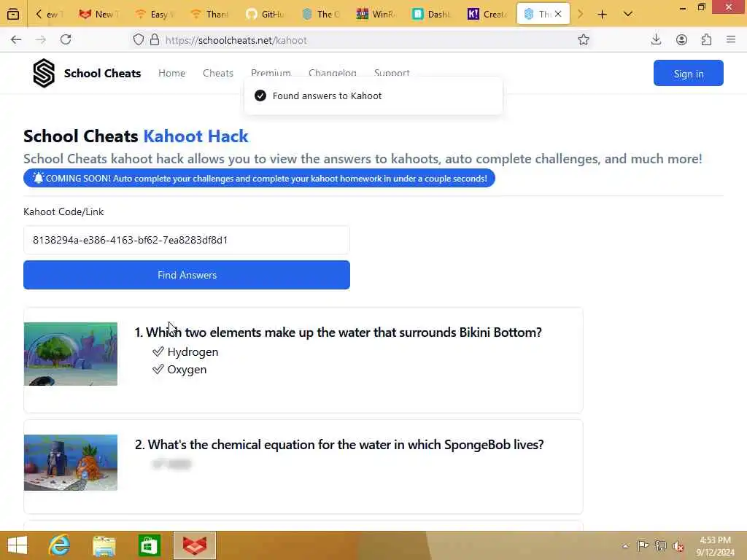Close the current School Cheats tab
This screenshot has width=747, height=560.
(558, 15)
